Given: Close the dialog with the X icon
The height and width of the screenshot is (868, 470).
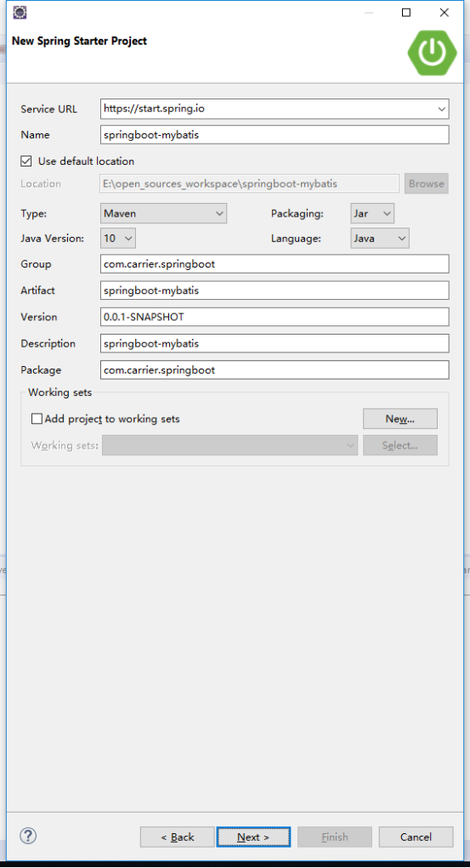Looking at the screenshot, I should tap(444, 12).
